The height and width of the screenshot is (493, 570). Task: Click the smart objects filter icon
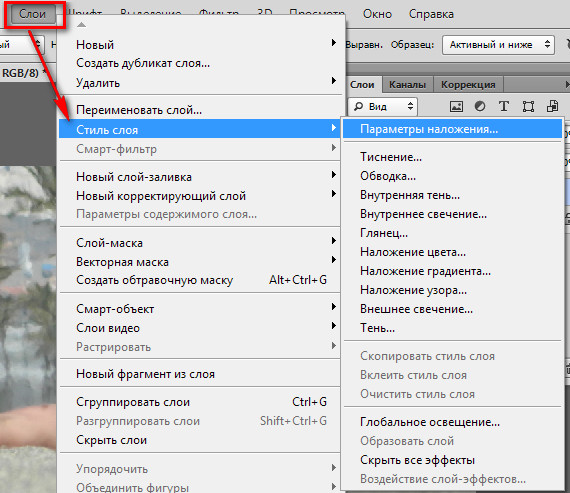[x=553, y=107]
